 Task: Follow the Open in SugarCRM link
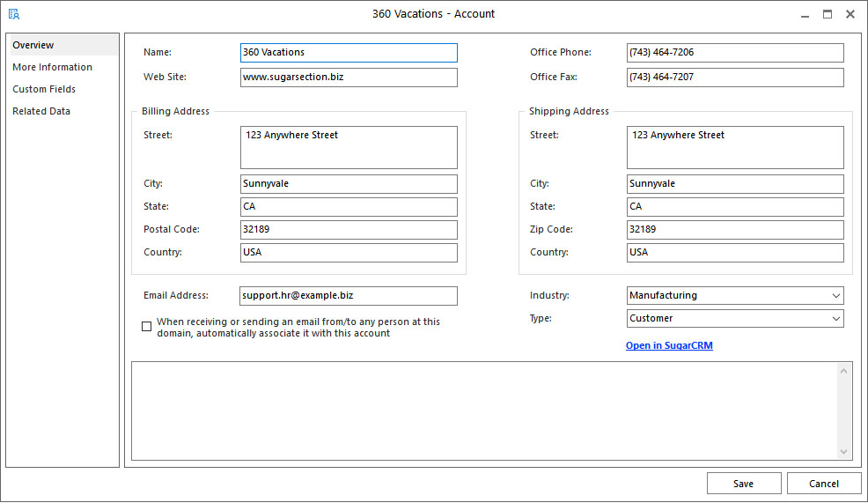coord(669,345)
